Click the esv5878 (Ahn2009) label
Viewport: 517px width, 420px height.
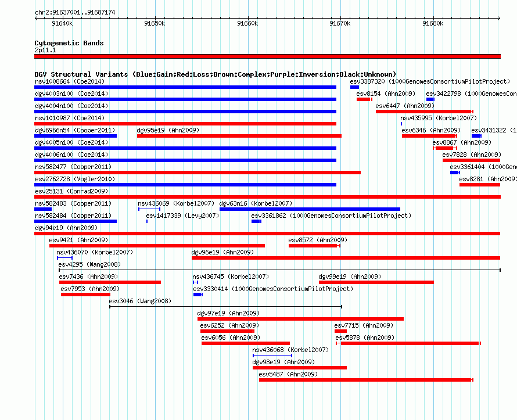365,338
